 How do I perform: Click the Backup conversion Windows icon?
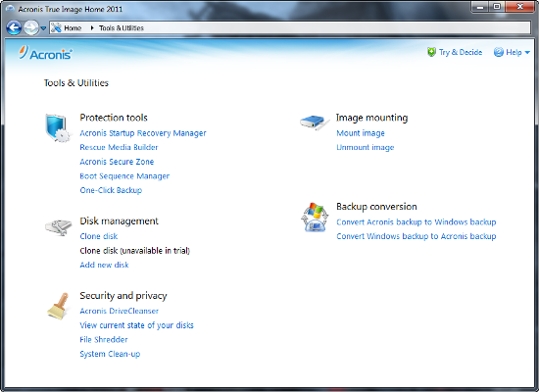tap(315, 217)
